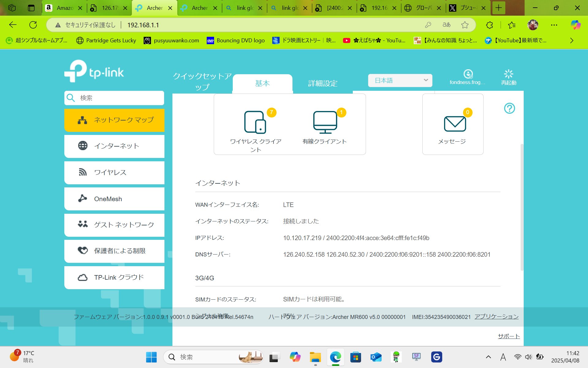The height and width of the screenshot is (368, 588).
Task: Switch to the 詳細設定 advanced tab
Action: click(322, 83)
